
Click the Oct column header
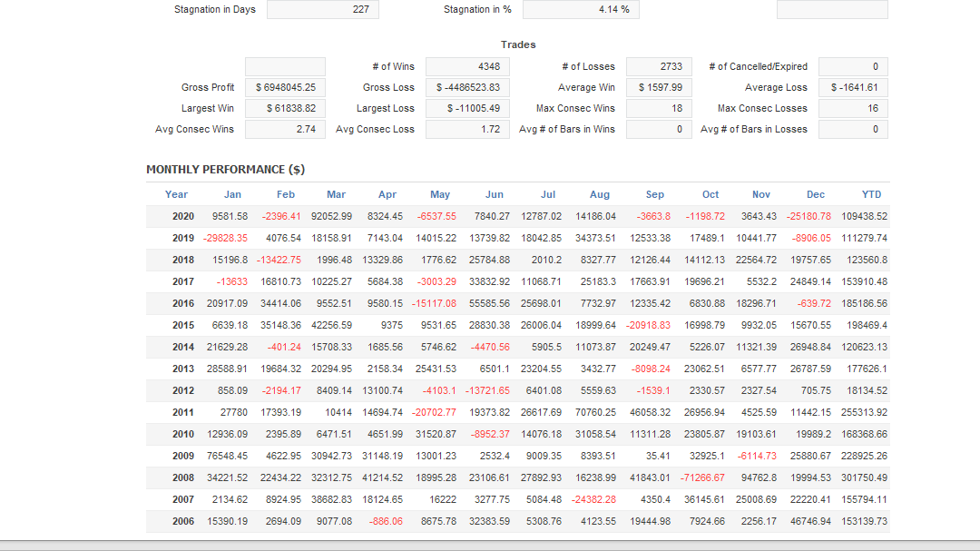pyautogui.click(x=710, y=194)
